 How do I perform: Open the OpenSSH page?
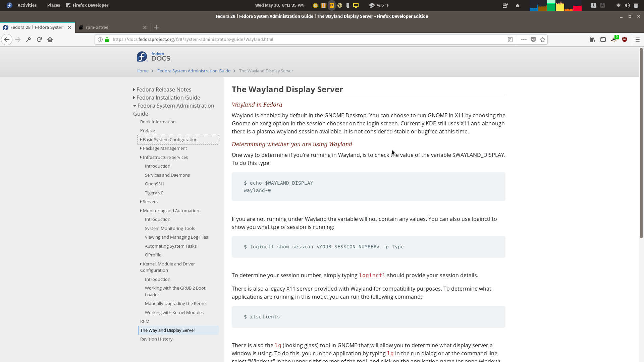pyautogui.click(x=154, y=184)
